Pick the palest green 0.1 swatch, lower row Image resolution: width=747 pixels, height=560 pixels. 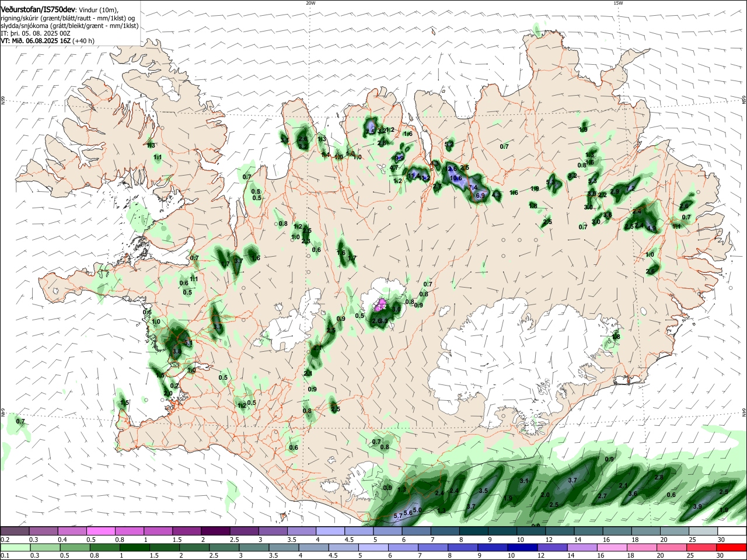point(15,547)
